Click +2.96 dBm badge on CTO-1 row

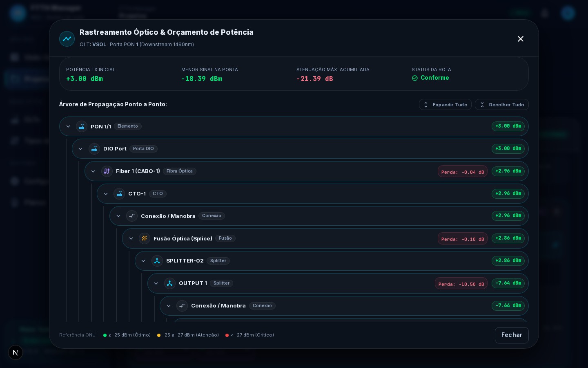508,194
